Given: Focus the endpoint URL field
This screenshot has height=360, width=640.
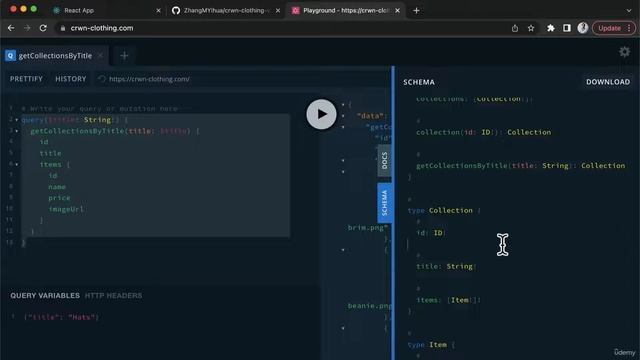Looking at the screenshot, I should tap(241, 79).
